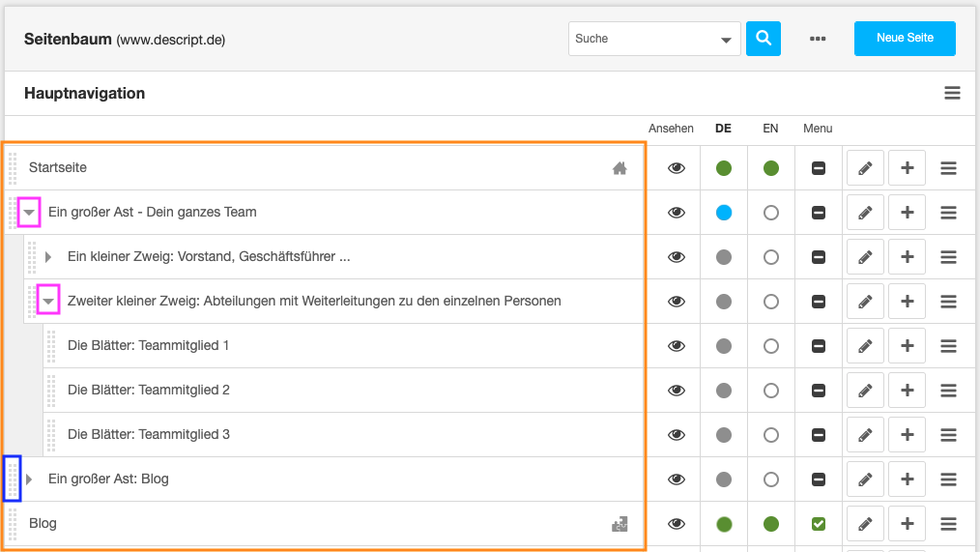The image size is (980, 552).
Task: View Startseite via eye icon
Action: (x=677, y=168)
